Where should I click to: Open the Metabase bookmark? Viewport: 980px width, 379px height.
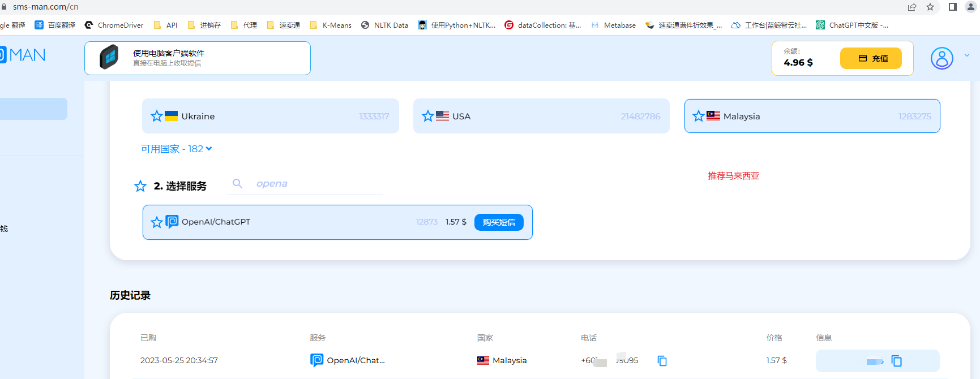pyautogui.click(x=613, y=25)
